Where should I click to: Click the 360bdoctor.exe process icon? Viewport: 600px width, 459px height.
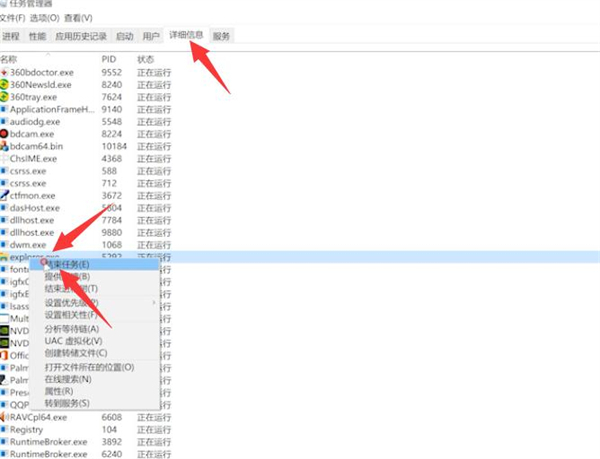pyautogui.click(x=4, y=72)
